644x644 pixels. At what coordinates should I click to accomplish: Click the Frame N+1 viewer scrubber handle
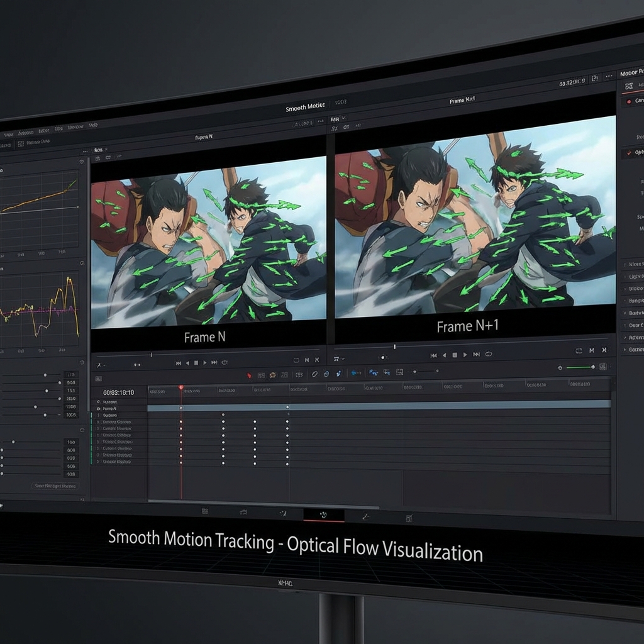(395, 347)
